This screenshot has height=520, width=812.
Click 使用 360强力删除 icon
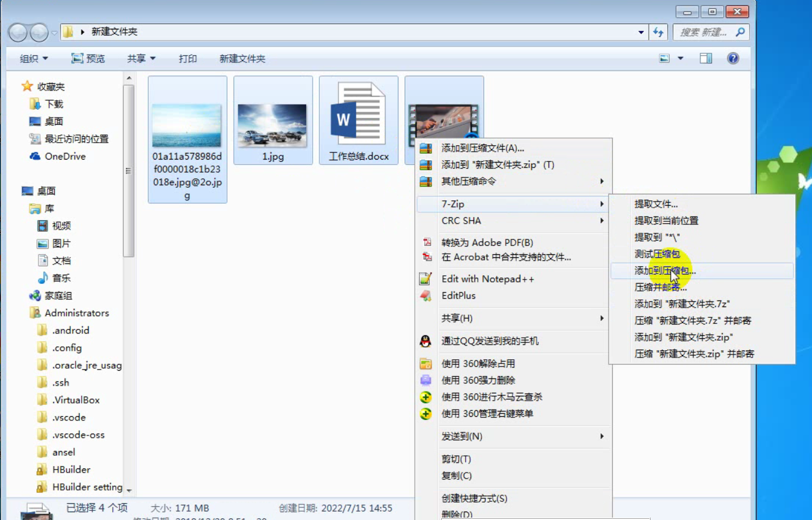click(426, 380)
